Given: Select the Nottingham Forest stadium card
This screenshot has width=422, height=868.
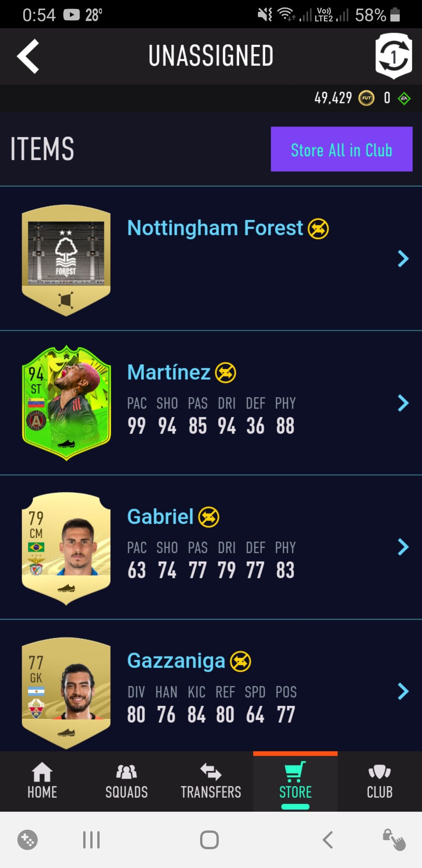Looking at the screenshot, I should tap(66, 260).
